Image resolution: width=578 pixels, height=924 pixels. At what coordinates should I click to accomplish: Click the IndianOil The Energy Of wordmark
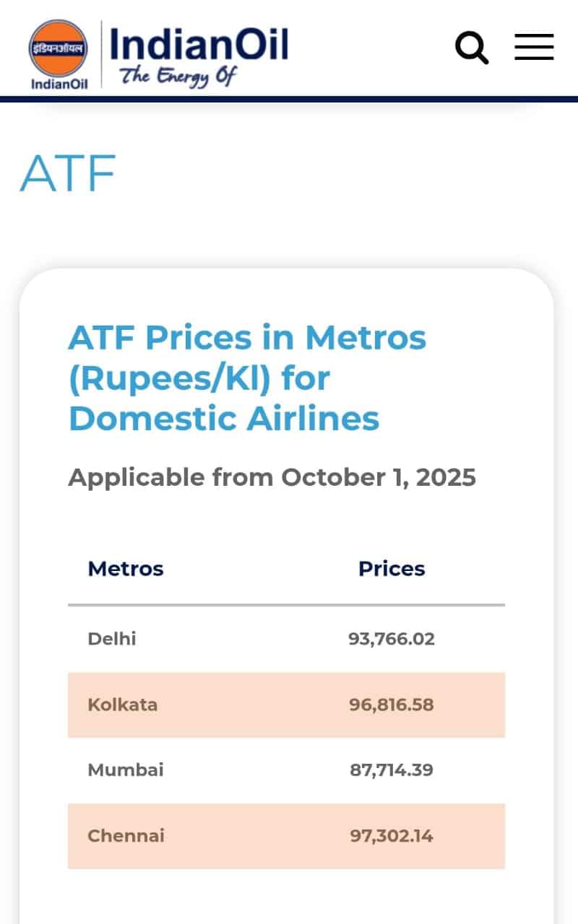pos(198,56)
